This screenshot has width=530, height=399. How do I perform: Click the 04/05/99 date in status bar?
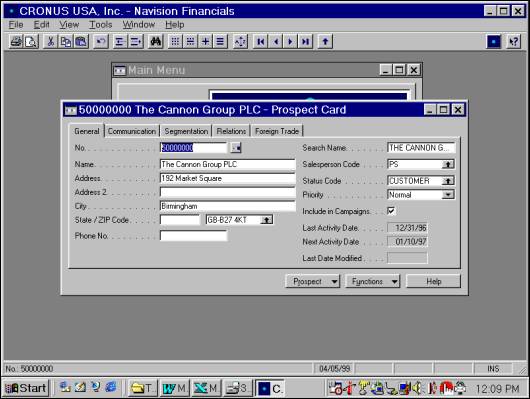tap(334, 369)
